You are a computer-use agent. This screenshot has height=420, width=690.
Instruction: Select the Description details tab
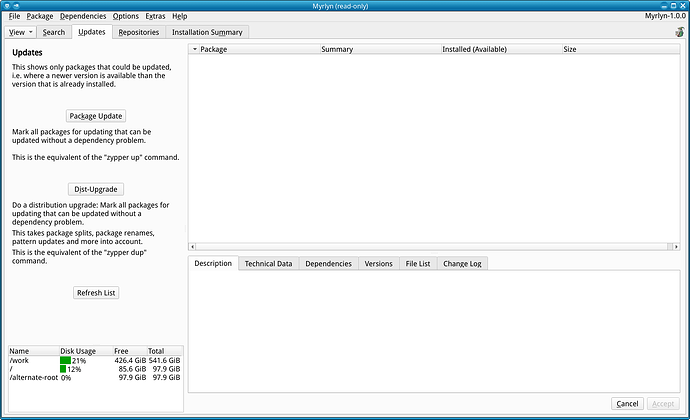click(x=213, y=263)
